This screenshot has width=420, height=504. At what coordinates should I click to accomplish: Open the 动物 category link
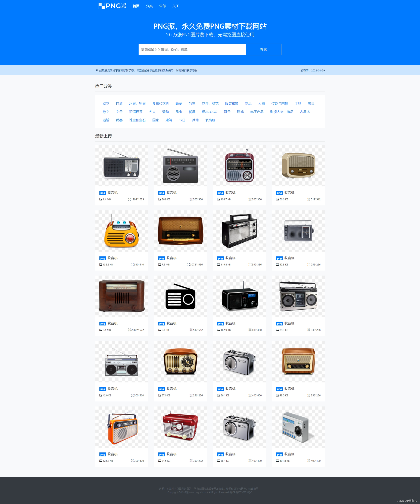(106, 103)
